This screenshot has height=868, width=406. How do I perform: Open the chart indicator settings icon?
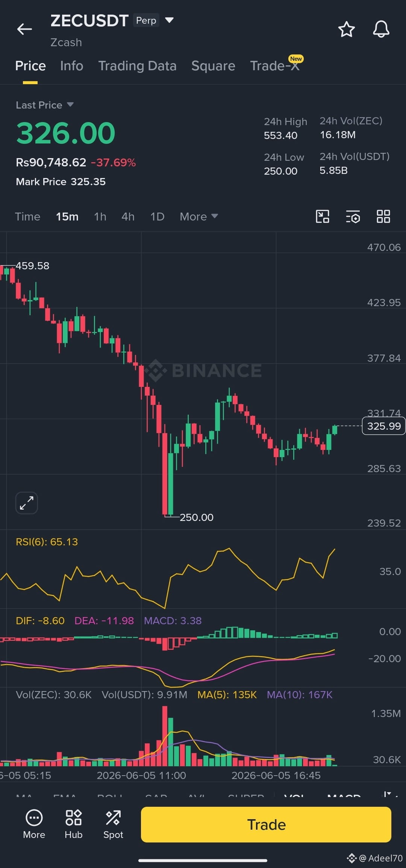[x=353, y=216]
